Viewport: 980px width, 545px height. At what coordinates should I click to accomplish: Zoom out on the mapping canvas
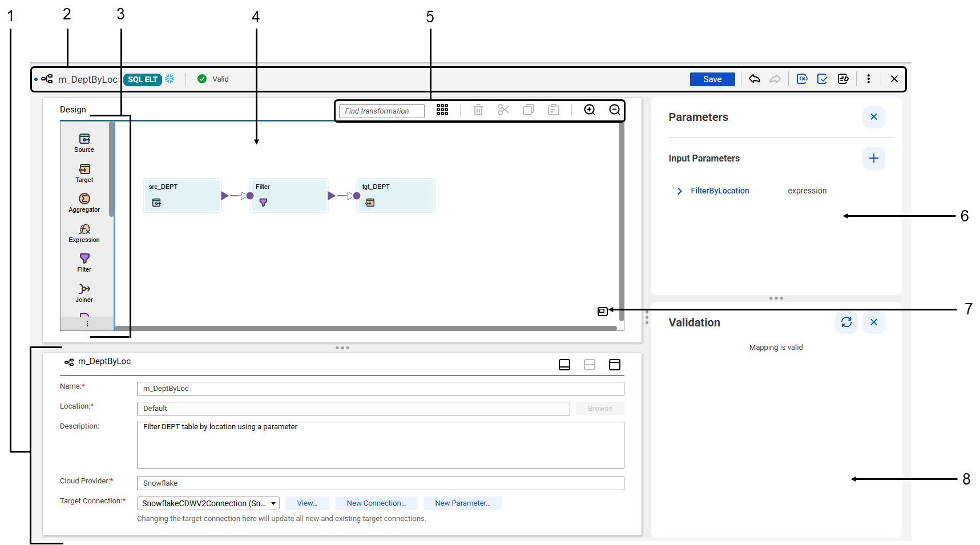[x=615, y=110]
